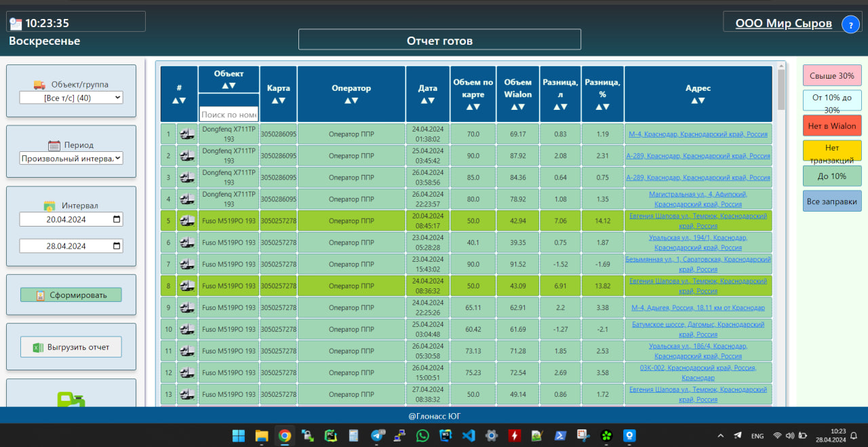868x447 pixels.
Task: Open the blue question mark help icon
Action: [x=850, y=25]
